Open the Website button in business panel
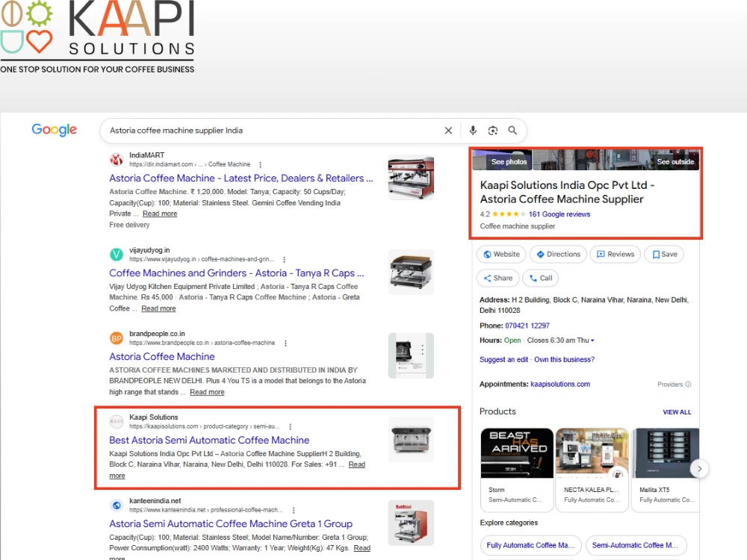The height and width of the screenshot is (560, 747). coord(501,255)
